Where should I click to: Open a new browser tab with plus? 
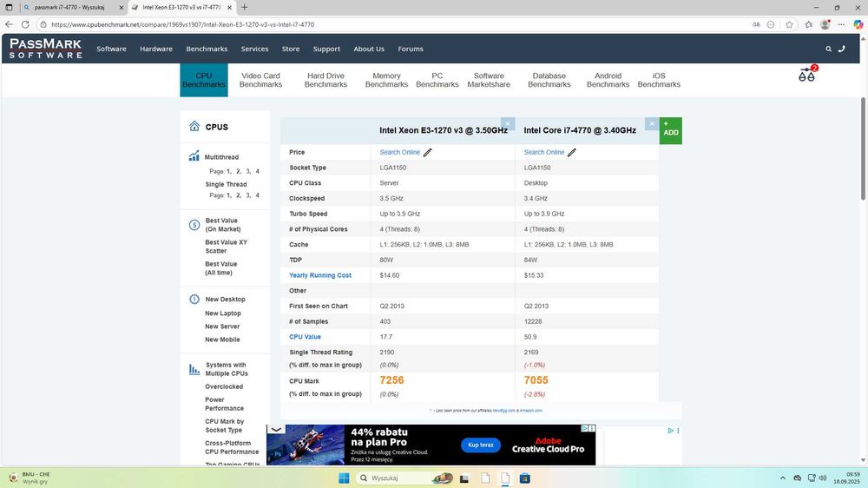(244, 7)
